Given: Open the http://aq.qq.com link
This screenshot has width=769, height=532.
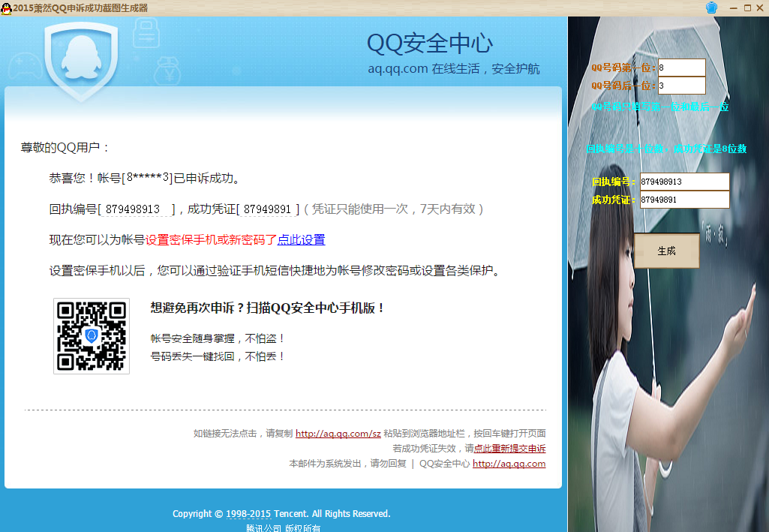Looking at the screenshot, I should (x=509, y=463).
